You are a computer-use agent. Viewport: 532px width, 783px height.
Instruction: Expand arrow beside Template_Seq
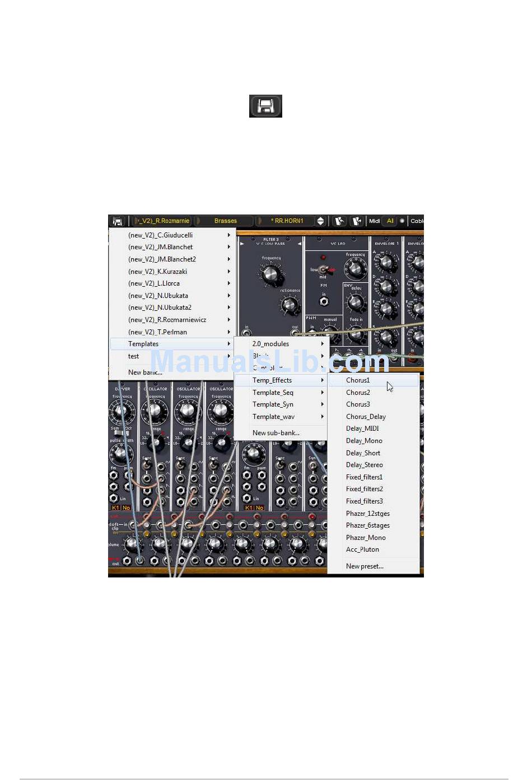[322, 393]
